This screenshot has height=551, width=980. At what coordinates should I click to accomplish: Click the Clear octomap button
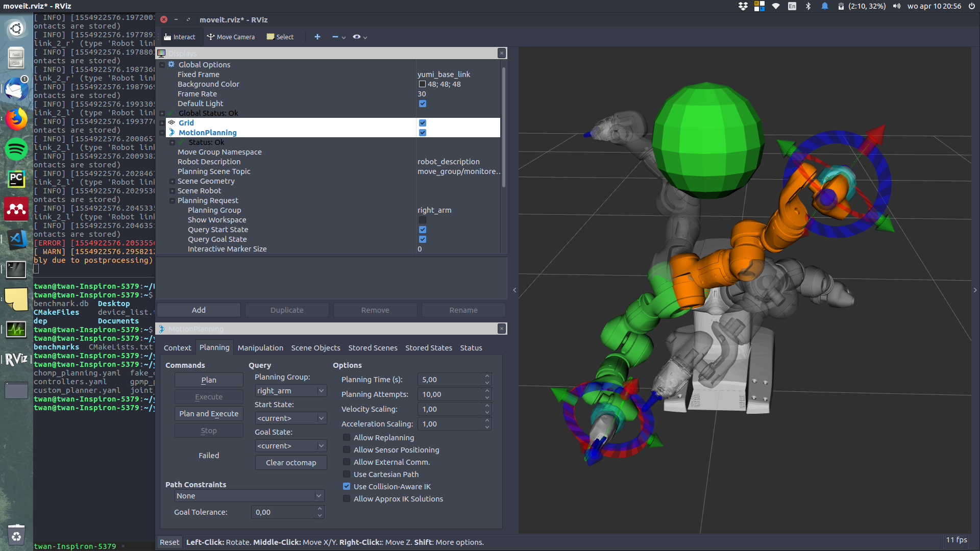pos(290,463)
